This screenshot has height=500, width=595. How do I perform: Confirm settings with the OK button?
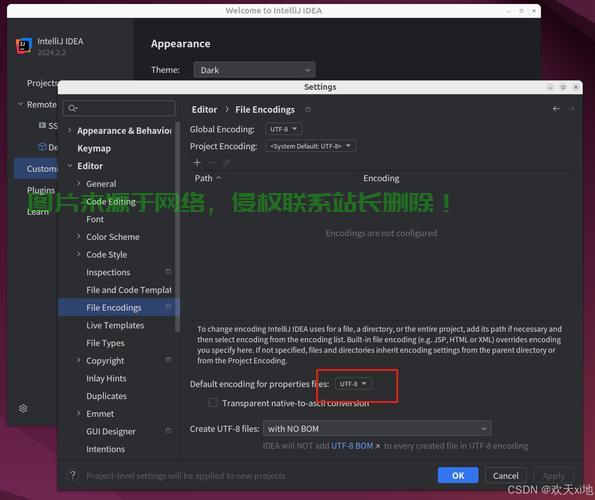[x=458, y=475]
